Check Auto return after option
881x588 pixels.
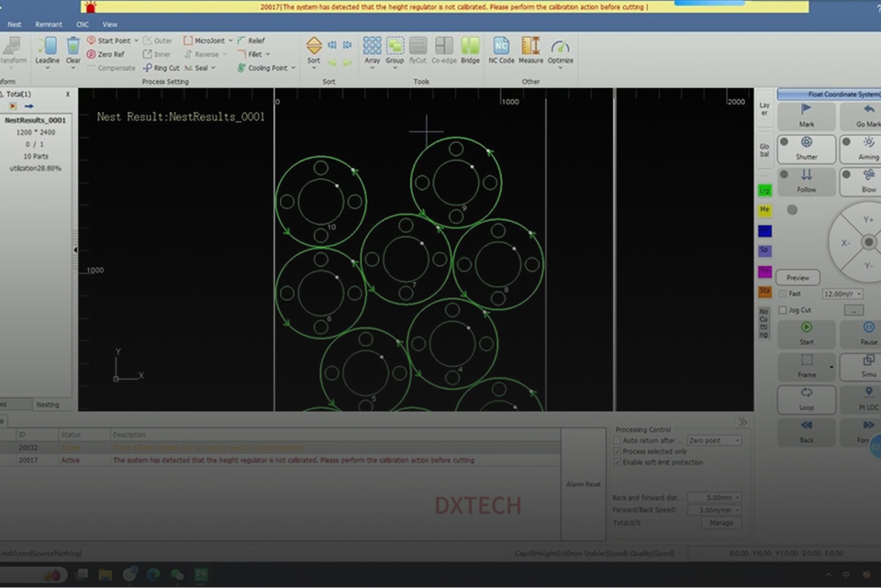(617, 441)
